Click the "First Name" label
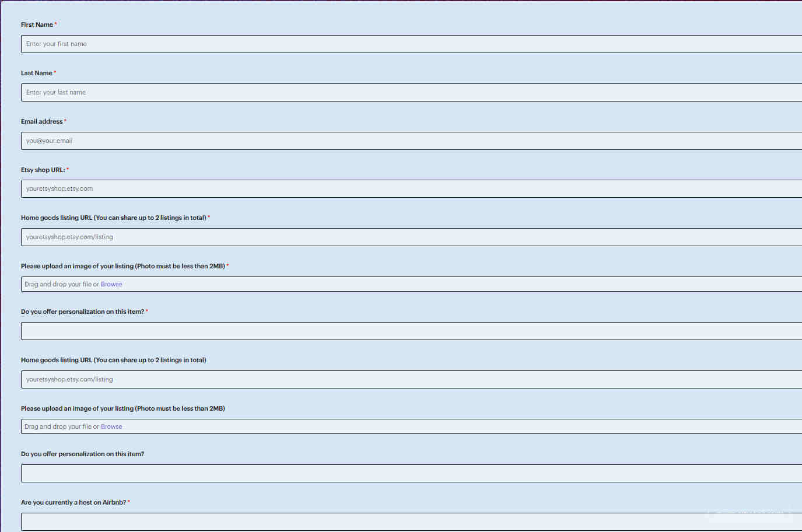 [37, 24]
